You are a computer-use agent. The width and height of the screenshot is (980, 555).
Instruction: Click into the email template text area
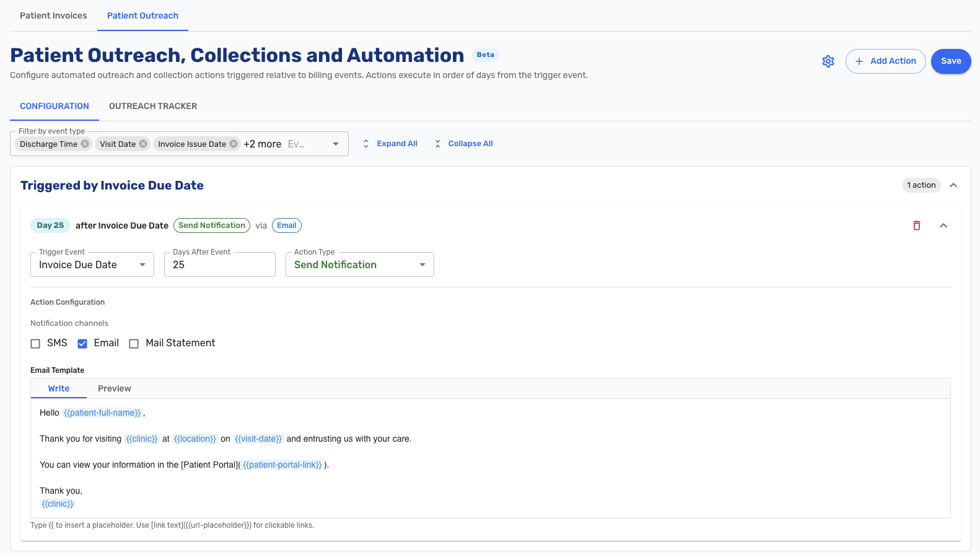[x=491, y=458]
